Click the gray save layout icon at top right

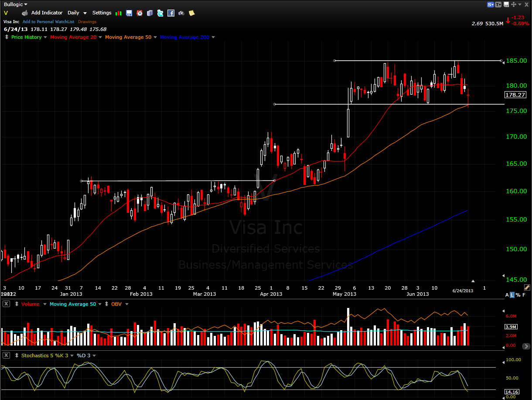(x=506, y=4)
